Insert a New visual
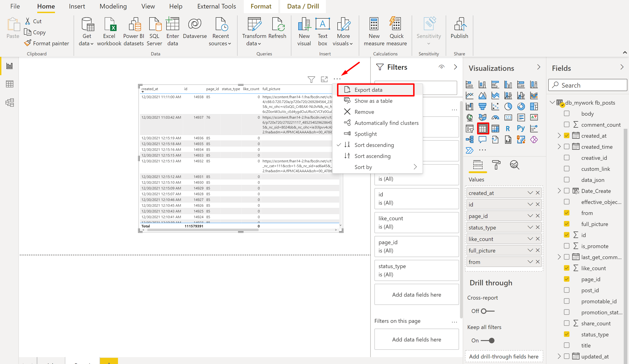 coord(304,32)
